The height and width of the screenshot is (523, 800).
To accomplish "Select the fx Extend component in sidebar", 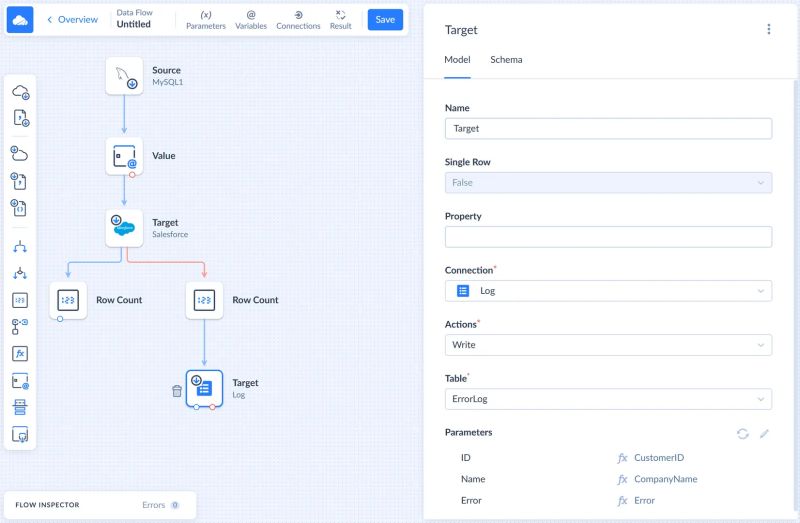I will tap(20, 354).
